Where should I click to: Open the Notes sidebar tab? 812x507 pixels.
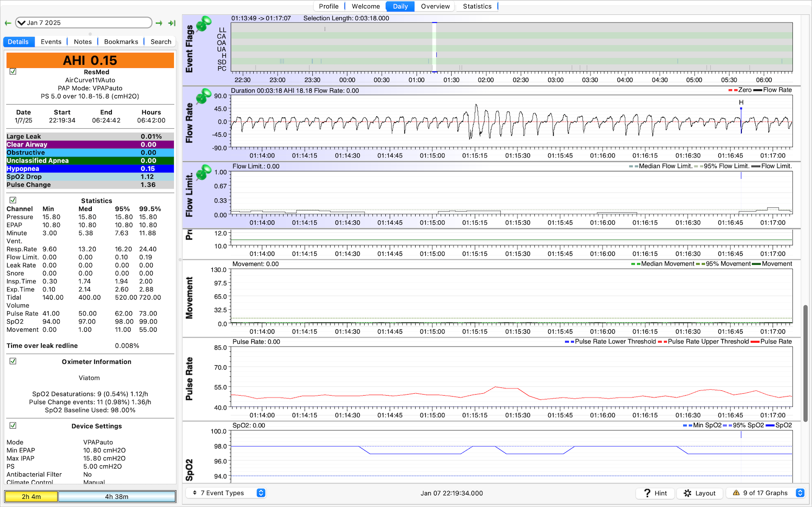[83, 42]
